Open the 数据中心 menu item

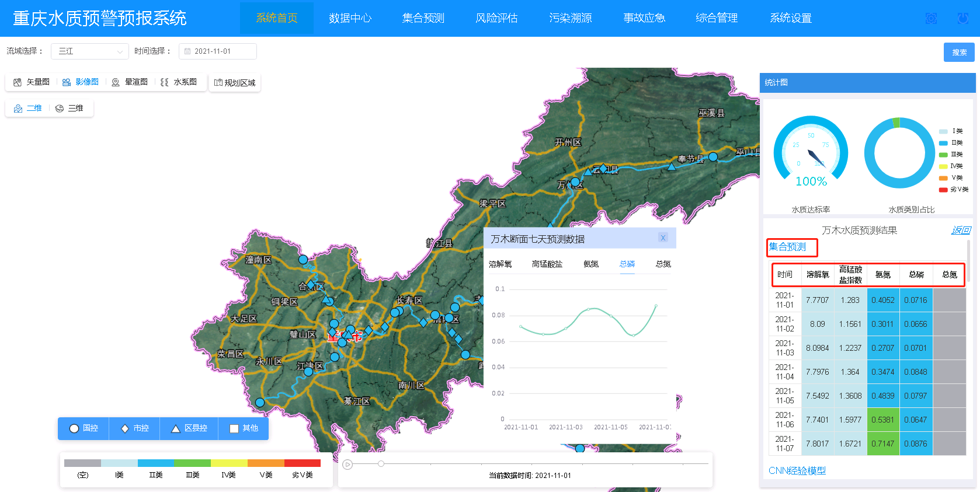coord(350,18)
